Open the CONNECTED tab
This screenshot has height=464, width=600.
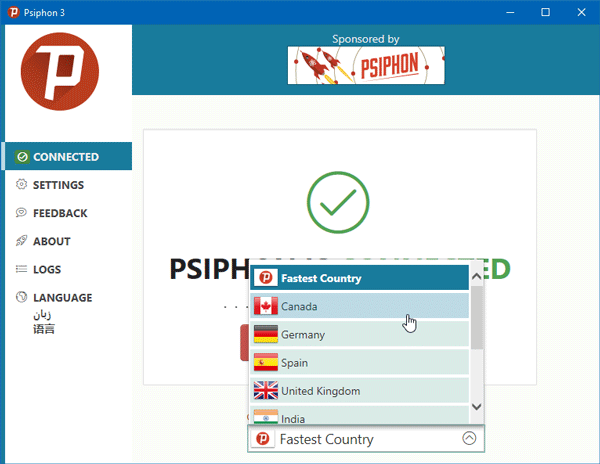68,156
